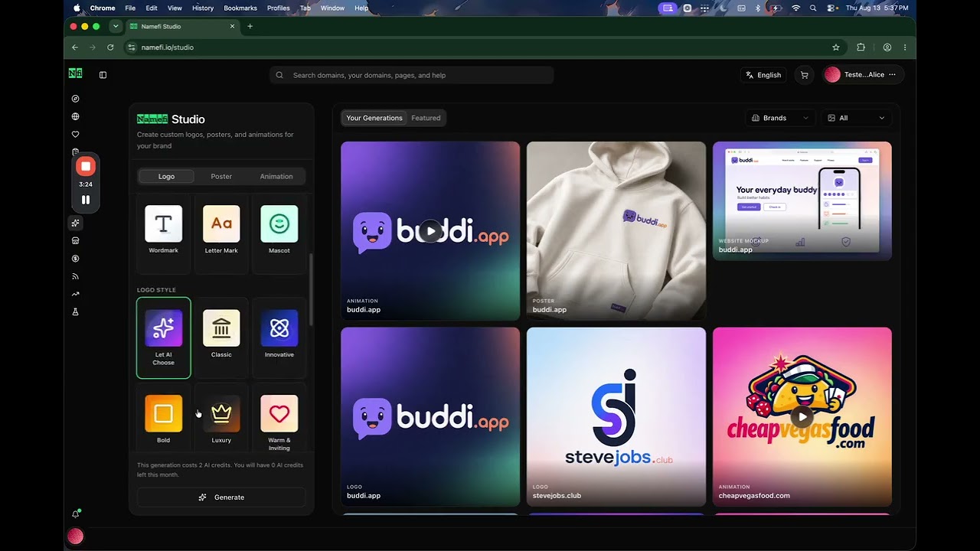The width and height of the screenshot is (980, 551).
Task: Expand the Chrome tab search dropdown
Action: pos(116,26)
